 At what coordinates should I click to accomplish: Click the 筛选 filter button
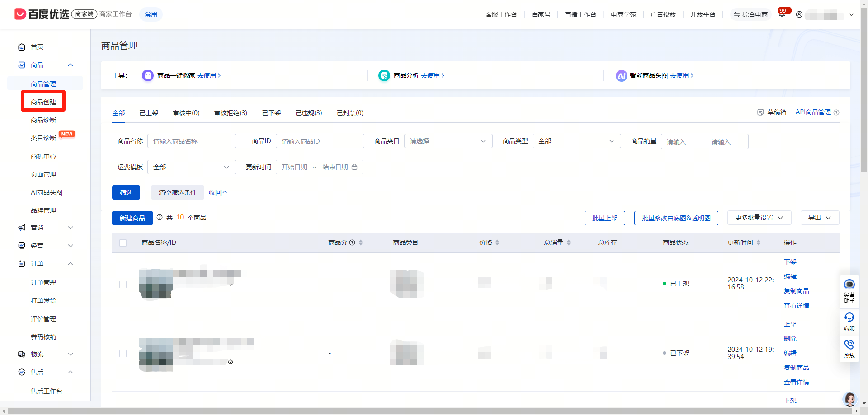pyautogui.click(x=126, y=192)
